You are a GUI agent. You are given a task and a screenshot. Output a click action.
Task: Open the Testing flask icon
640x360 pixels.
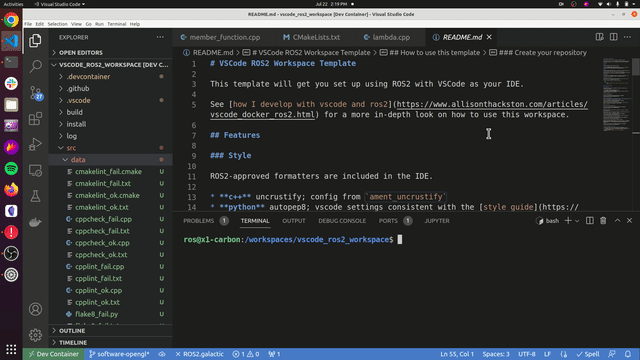[x=36, y=196]
